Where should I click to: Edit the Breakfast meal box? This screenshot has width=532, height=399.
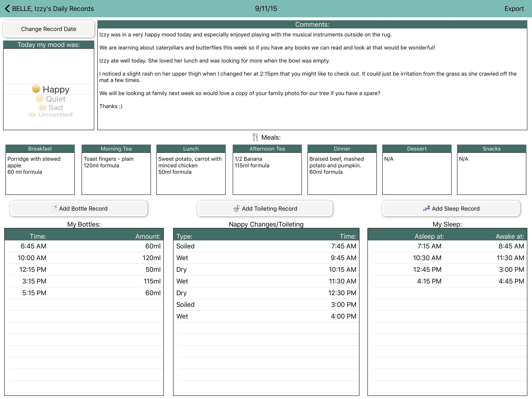pyautogui.click(x=40, y=173)
